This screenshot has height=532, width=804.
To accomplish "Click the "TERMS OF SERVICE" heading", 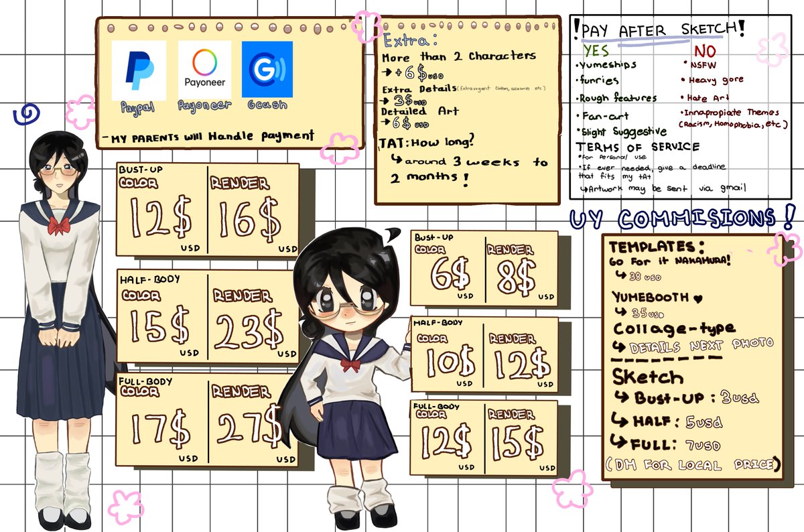I will [x=638, y=147].
